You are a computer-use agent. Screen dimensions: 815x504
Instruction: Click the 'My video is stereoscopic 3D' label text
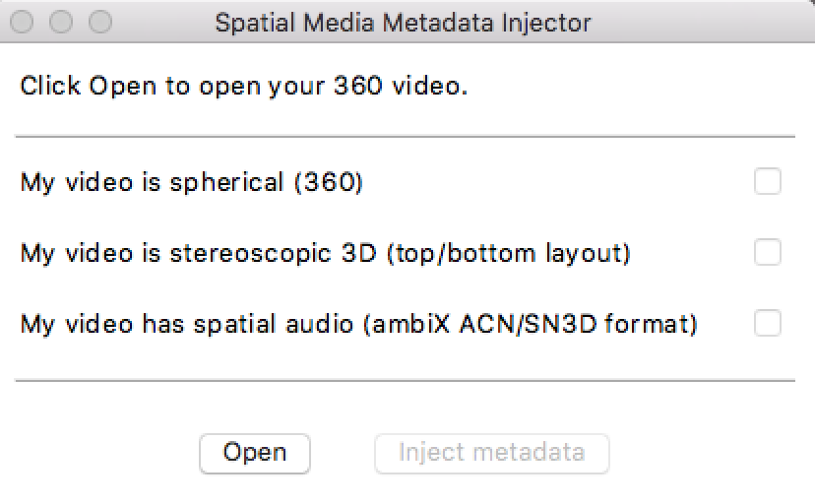coord(198,254)
